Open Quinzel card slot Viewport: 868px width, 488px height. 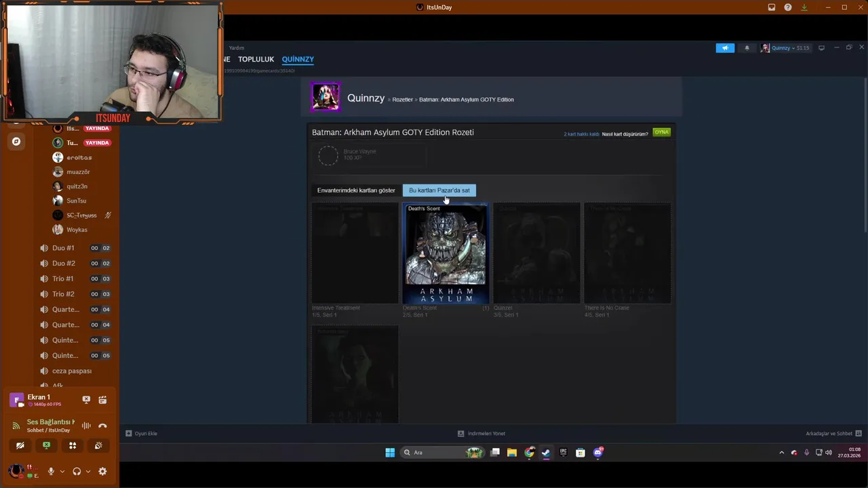(536, 253)
